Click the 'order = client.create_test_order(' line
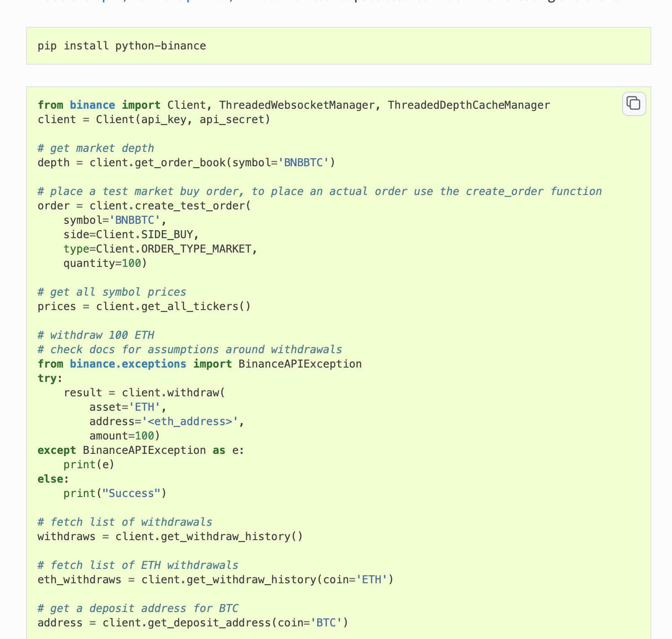Image resolution: width=672 pixels, height=639 pixels. pyautogui.click(x=144, y=206)
